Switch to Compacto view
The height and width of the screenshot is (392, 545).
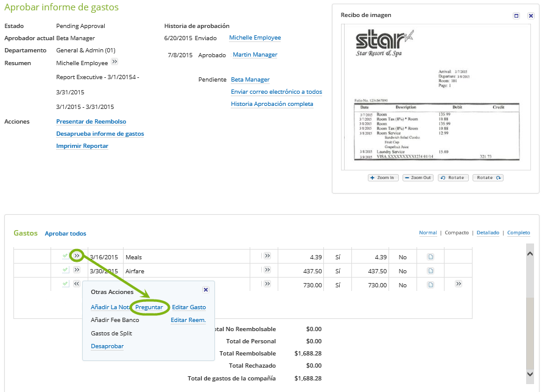(x=457, y=233)
